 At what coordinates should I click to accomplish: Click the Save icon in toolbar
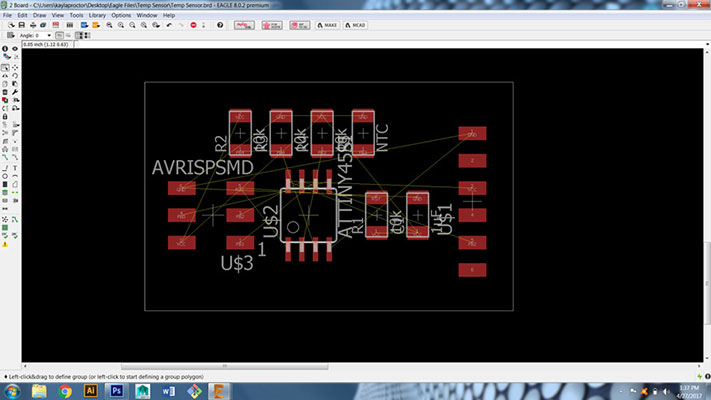click(x=21, y=25)
